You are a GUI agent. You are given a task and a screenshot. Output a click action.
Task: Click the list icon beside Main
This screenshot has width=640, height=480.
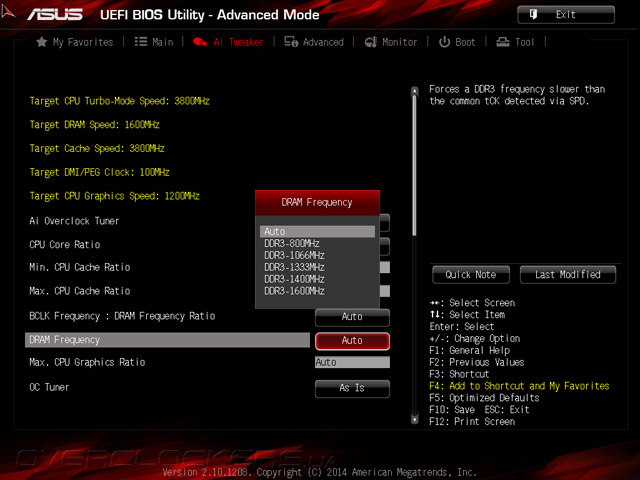(140, 42)
